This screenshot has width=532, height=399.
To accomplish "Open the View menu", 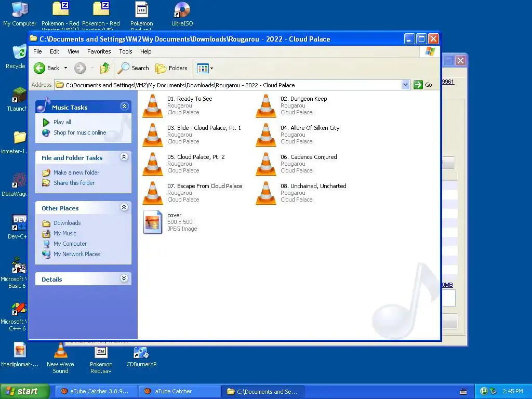I will click(73, 51).
